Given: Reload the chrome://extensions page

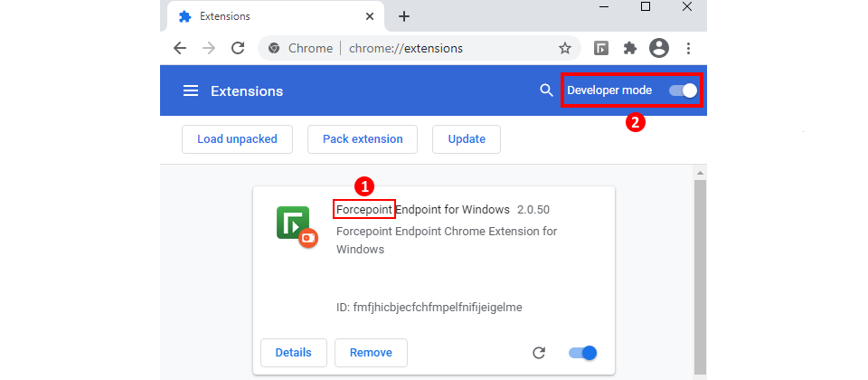Looking at the screenshot, I should [238, 48].
